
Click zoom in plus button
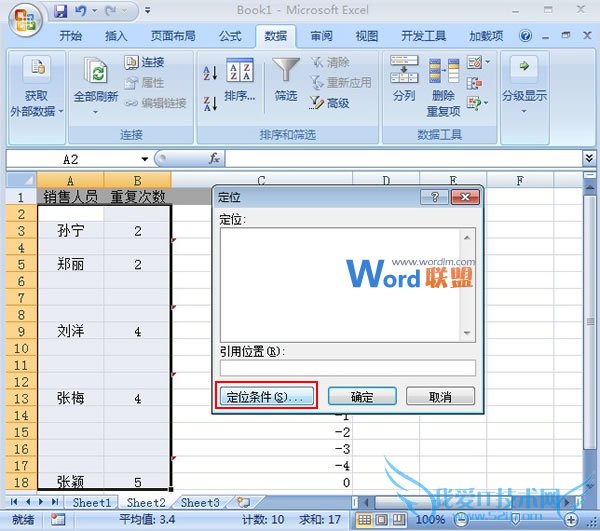571,520
